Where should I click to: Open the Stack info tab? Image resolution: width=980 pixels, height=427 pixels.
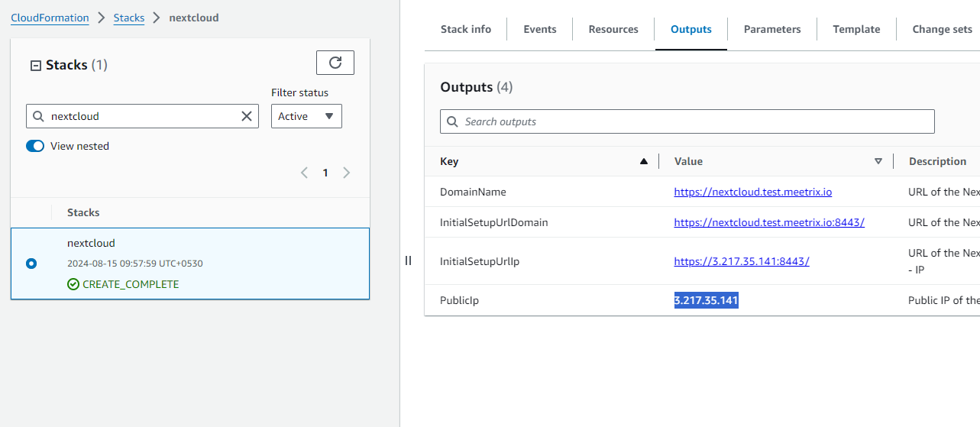point(466,29)
